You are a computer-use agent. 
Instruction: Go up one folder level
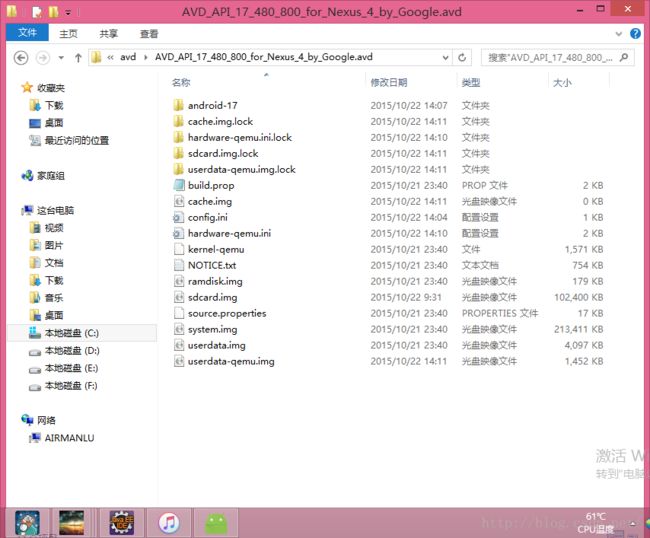tap(78, 58)
